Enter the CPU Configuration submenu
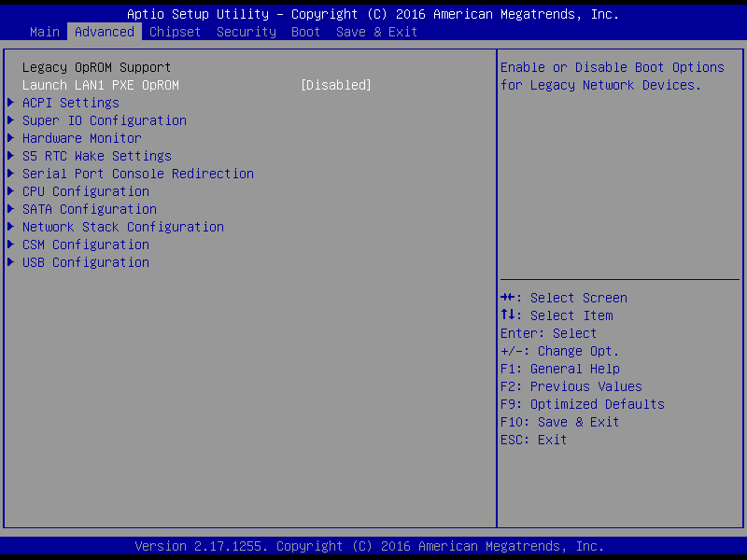747x560 pixels. coord(86,191)
